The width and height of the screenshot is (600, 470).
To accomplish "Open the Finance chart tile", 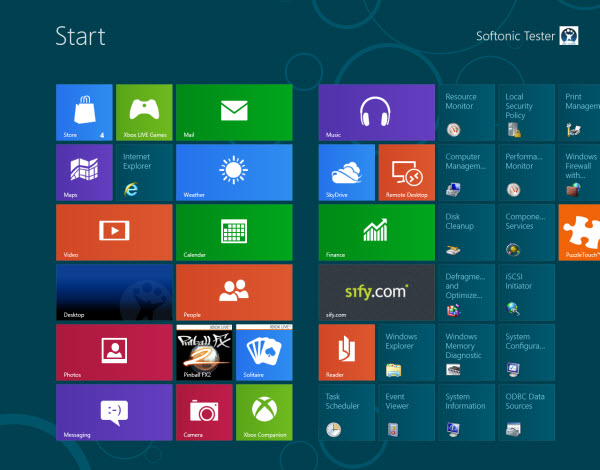I will [376, 232].
